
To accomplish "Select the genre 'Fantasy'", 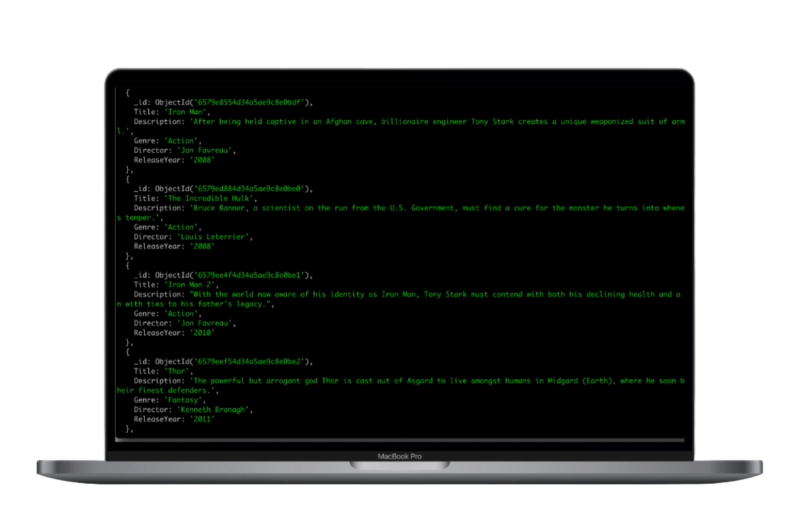I will [183, 401].
